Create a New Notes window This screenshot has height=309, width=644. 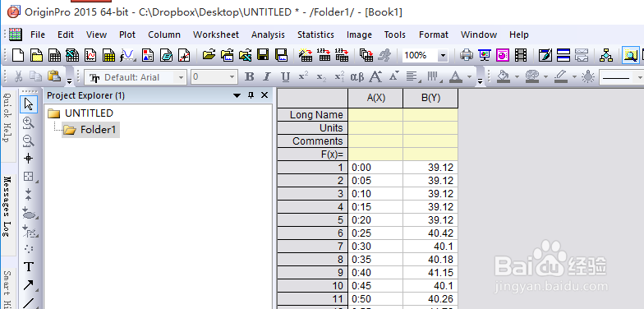click(x=166, y=54)
